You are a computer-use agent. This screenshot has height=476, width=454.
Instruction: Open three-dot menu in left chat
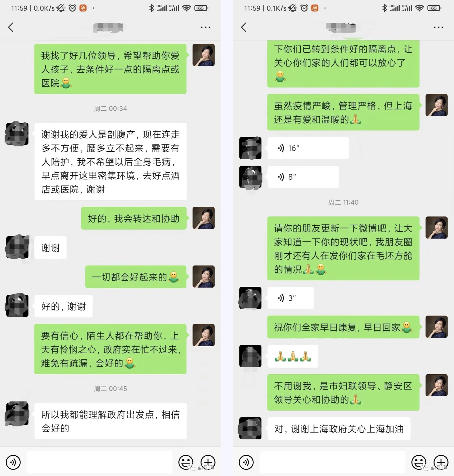205,27
